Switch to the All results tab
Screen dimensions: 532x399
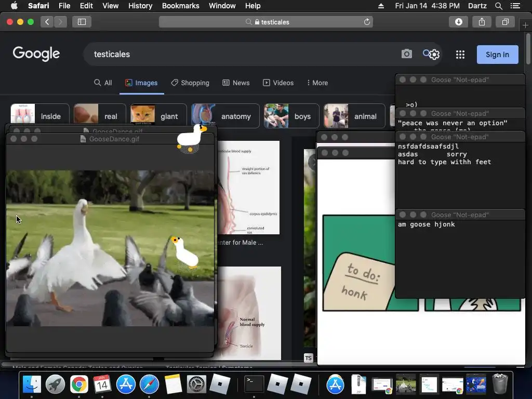point(103,83)
